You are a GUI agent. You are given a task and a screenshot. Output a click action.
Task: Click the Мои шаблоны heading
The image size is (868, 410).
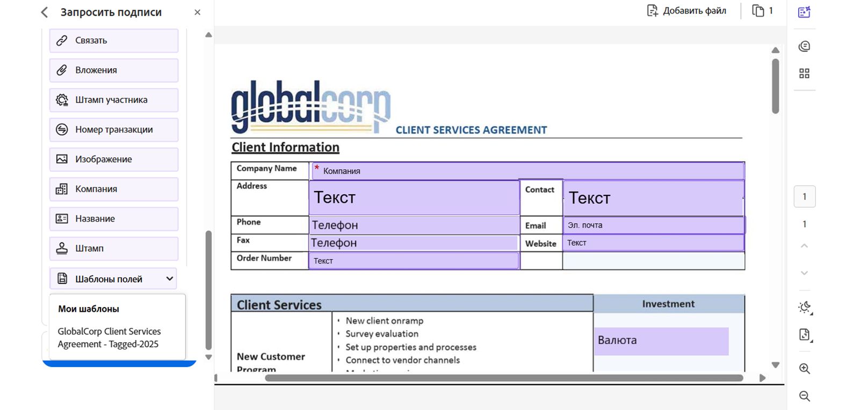point(89,309)
